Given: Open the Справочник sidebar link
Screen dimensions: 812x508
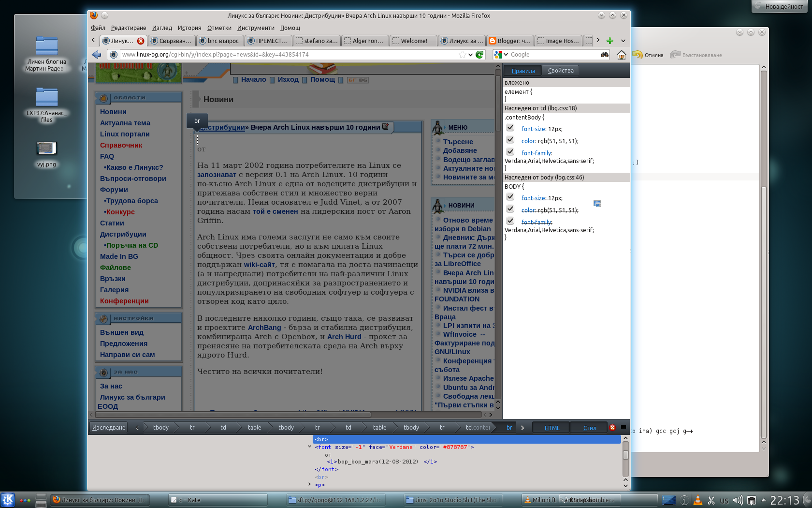Looking at the screenshot, I should (x=121, y=145).
